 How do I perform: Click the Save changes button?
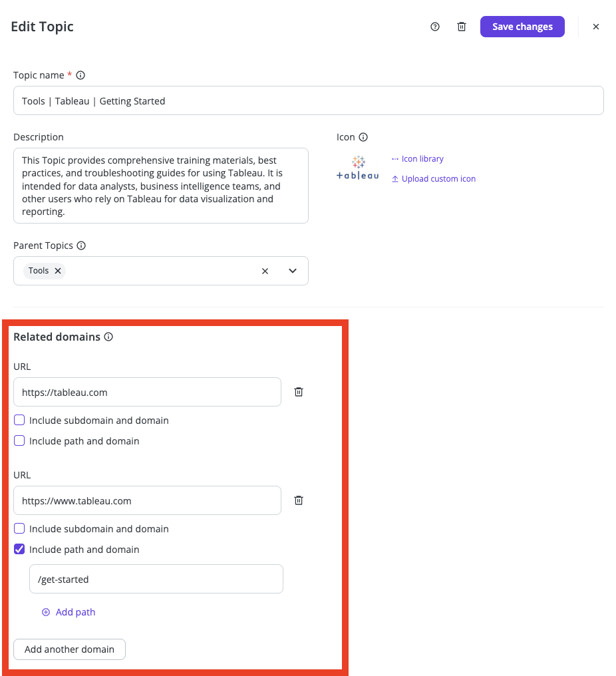pos(522,27)
